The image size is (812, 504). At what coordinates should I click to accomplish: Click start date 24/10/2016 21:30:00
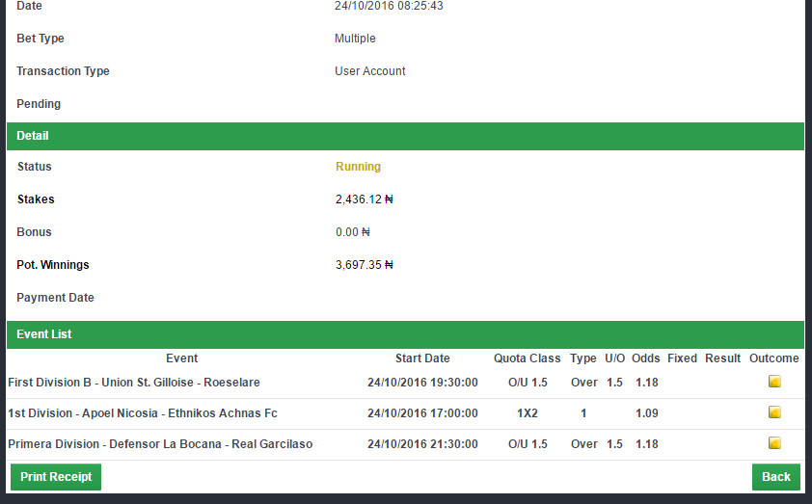pos(422,444)
